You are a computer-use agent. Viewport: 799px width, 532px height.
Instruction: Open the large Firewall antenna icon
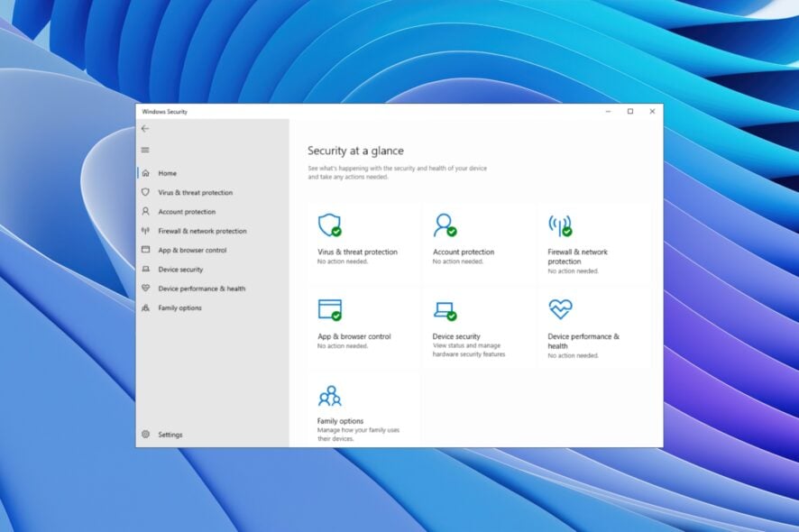560,225
